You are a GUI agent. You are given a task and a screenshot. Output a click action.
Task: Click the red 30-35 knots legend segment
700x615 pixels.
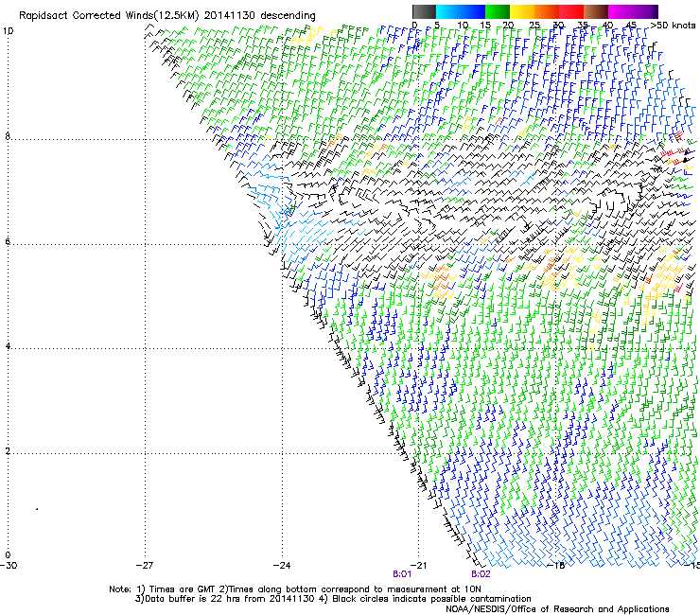(x=571, y=11)
